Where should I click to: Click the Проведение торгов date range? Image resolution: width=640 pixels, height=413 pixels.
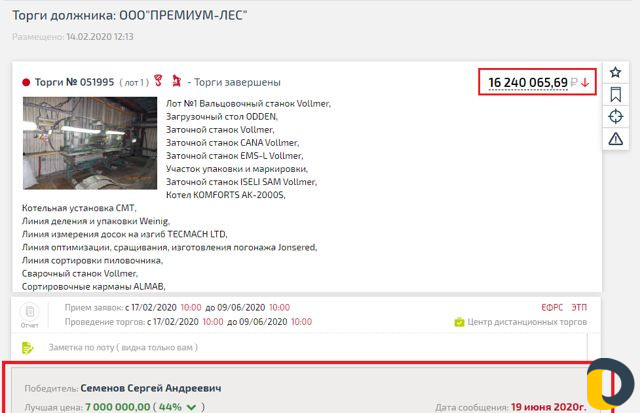coord(229,322)
